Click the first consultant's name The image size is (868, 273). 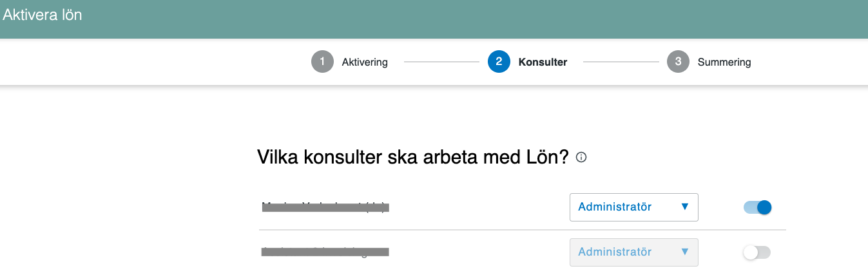326,207
